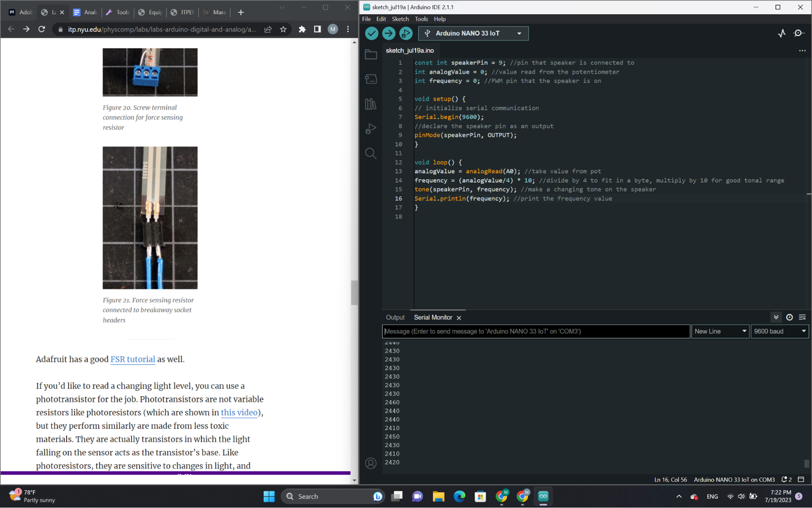
Task: Open a new browser tab
Action: [241, 12]
